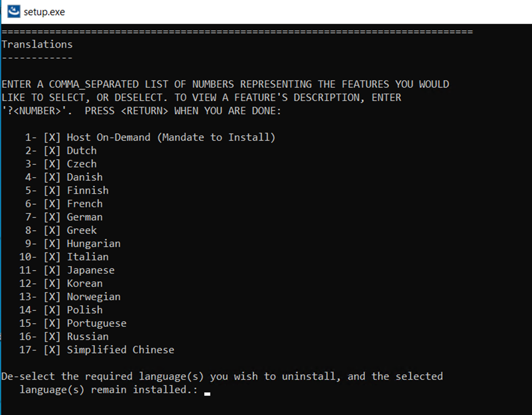Click the Finnish [X] checkbox

52,191
